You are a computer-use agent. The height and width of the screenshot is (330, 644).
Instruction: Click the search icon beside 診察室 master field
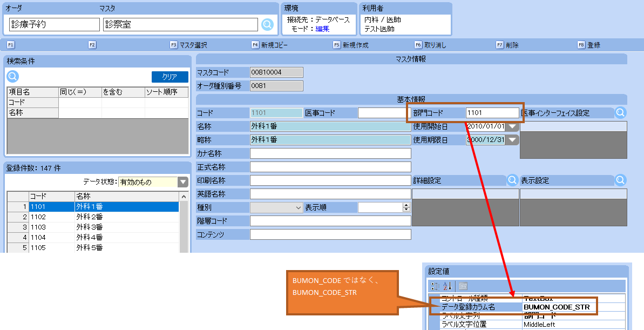pos(267,24)
